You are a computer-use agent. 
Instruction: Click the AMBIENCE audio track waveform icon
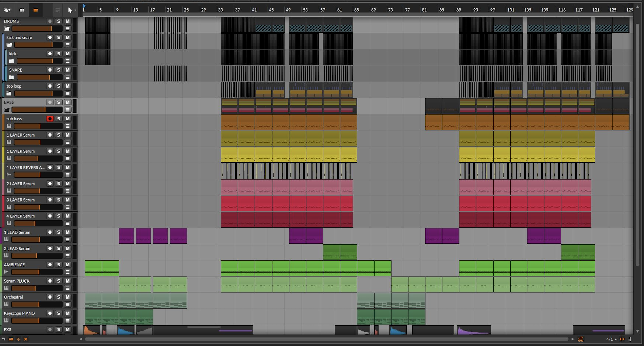(6, 272)
